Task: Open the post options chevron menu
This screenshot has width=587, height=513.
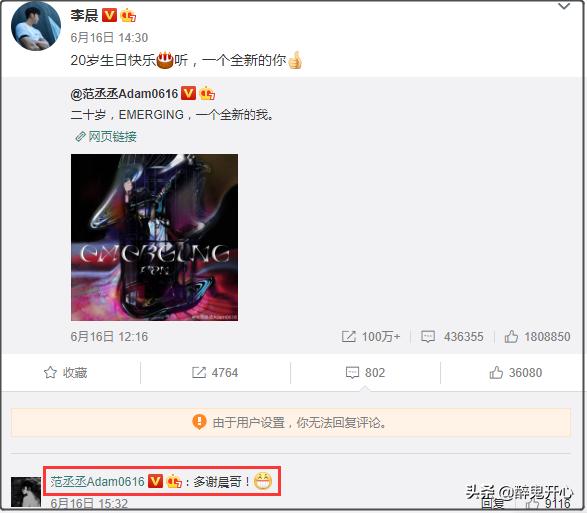Action: pyautogui.click(x=564, y=6)
